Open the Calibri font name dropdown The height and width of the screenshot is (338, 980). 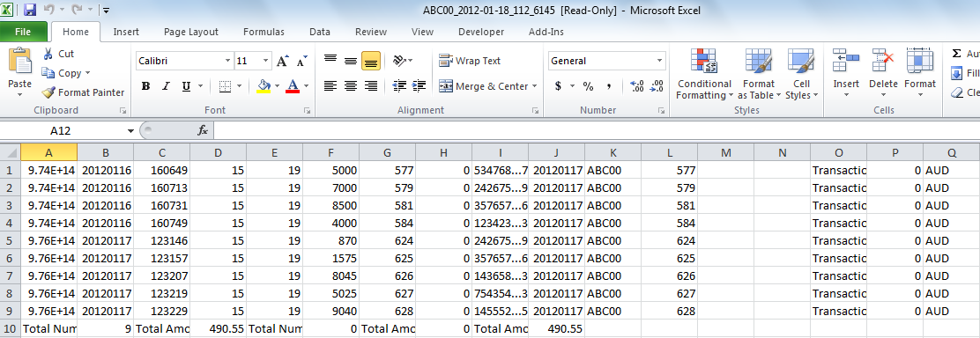(x=228, y=62)
